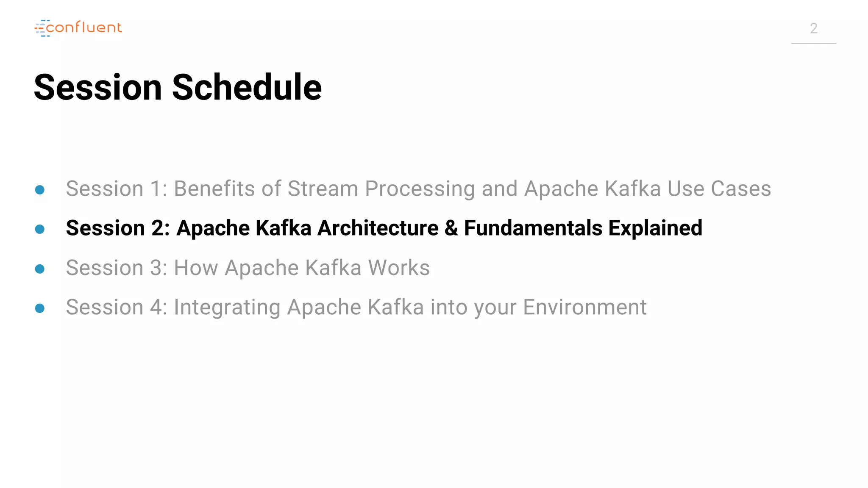The height and width of the screenshot is (488, 868).
Task: Click the blue bullet beside Session 1
Action: (x=40, y=190)
